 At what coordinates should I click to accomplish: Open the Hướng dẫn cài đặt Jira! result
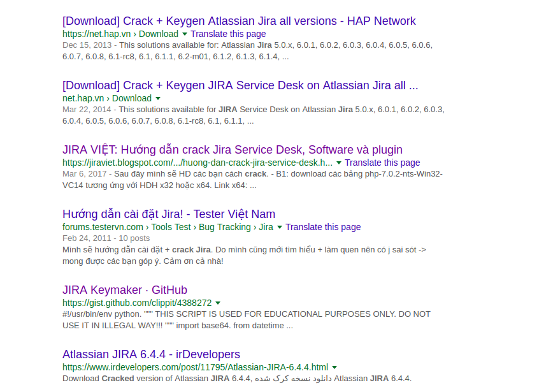point(169,214)
